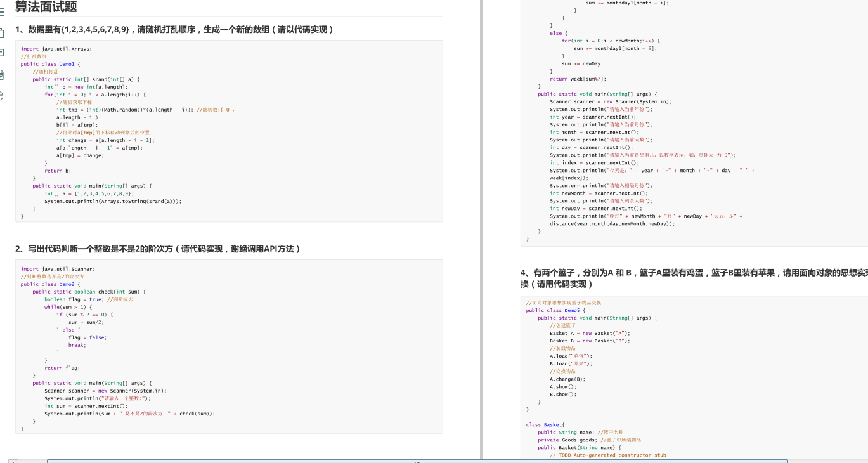
Task: Click the distance(year,month,day,newMonth,newDay) line
Action: (x=612, y=223)
